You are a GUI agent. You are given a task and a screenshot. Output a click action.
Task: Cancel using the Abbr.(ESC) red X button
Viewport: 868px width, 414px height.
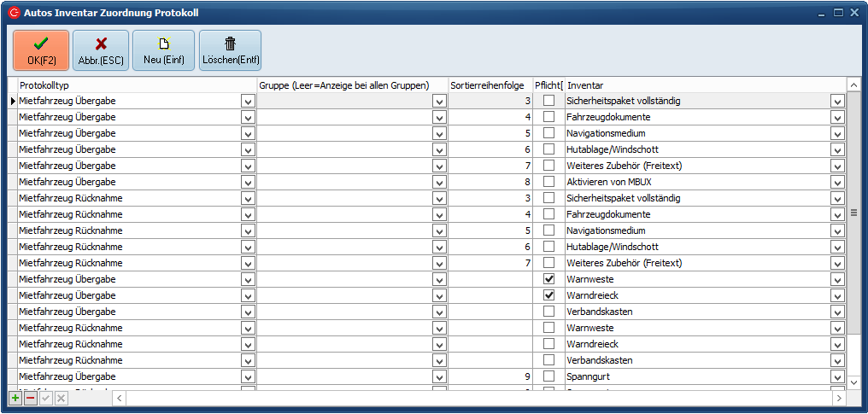[101, 50]
